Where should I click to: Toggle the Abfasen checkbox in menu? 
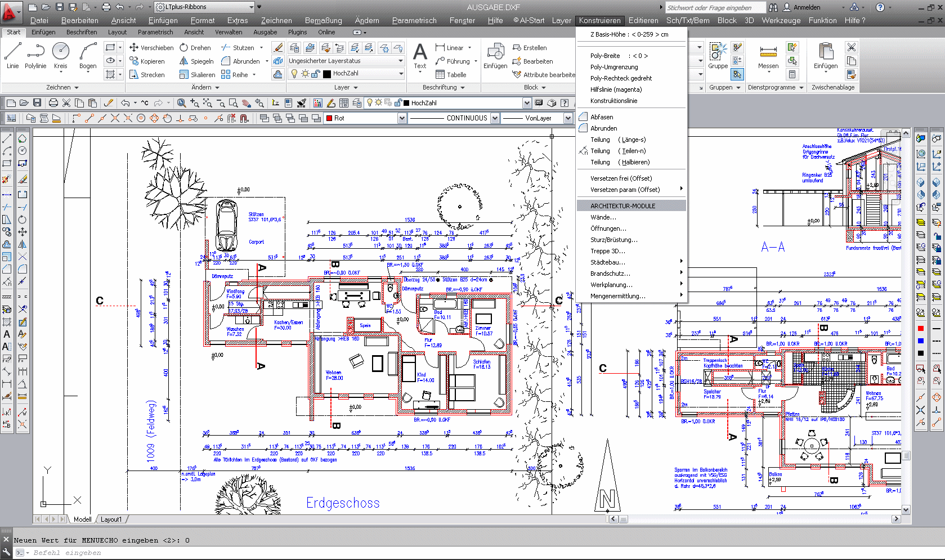point(584,117)
